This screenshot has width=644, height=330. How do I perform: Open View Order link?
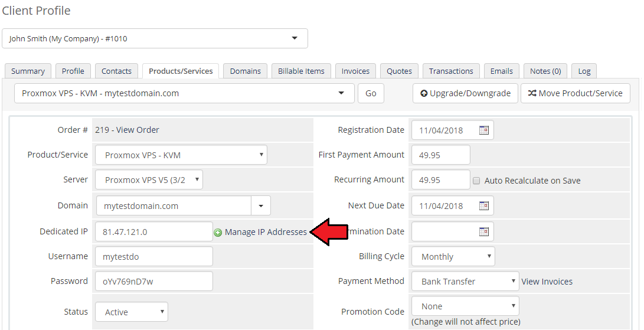pos(137,130)
